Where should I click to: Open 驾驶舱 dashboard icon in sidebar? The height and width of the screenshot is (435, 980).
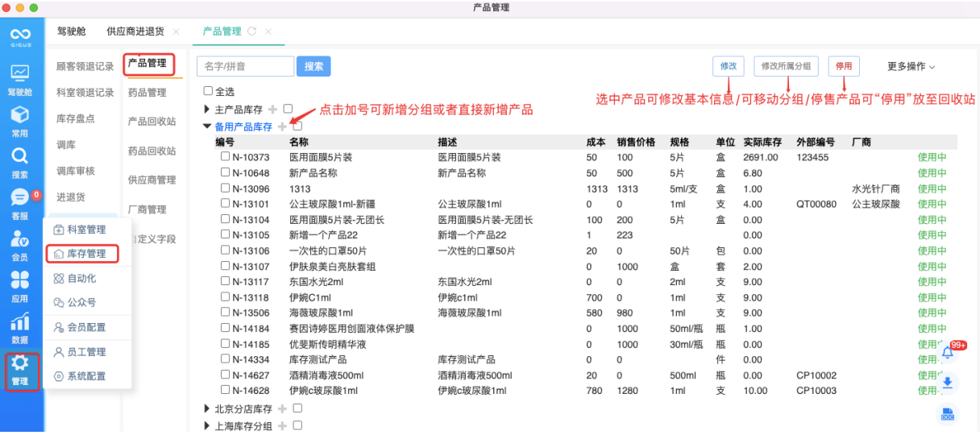click(21, 73)
